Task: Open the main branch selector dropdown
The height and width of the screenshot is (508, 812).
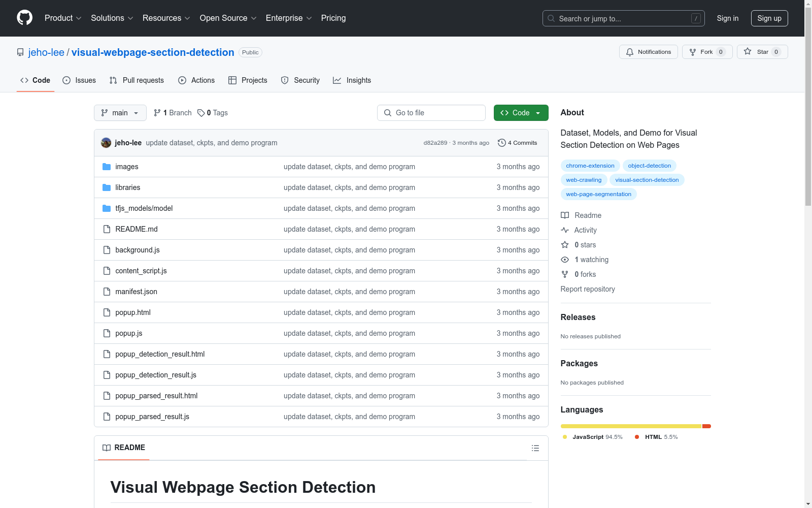Action: (120, 113)
